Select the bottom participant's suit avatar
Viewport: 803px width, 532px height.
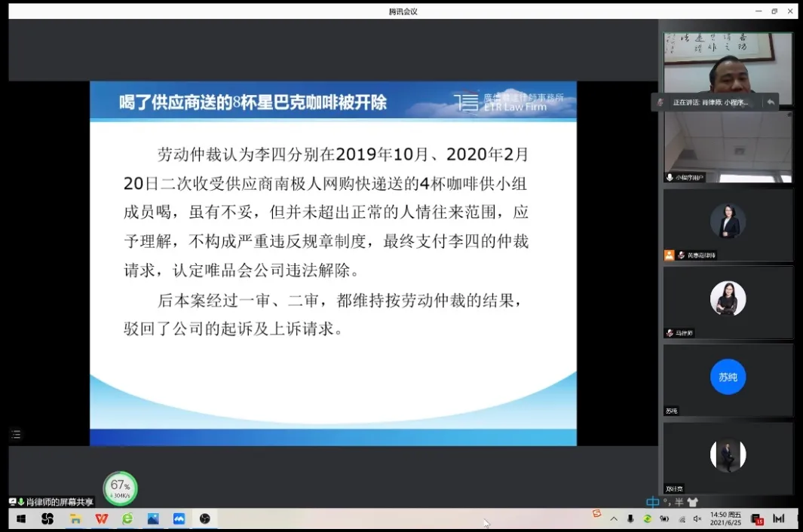pyautogui.click(x=728, y=454)
